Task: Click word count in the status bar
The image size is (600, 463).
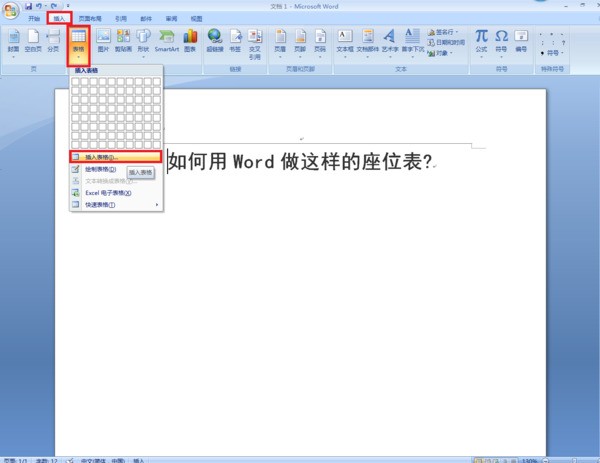Action: 46,460
